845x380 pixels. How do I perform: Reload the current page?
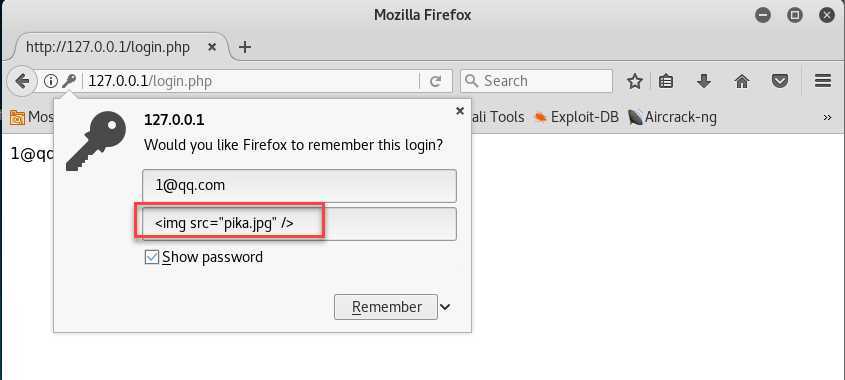(435, 81)
